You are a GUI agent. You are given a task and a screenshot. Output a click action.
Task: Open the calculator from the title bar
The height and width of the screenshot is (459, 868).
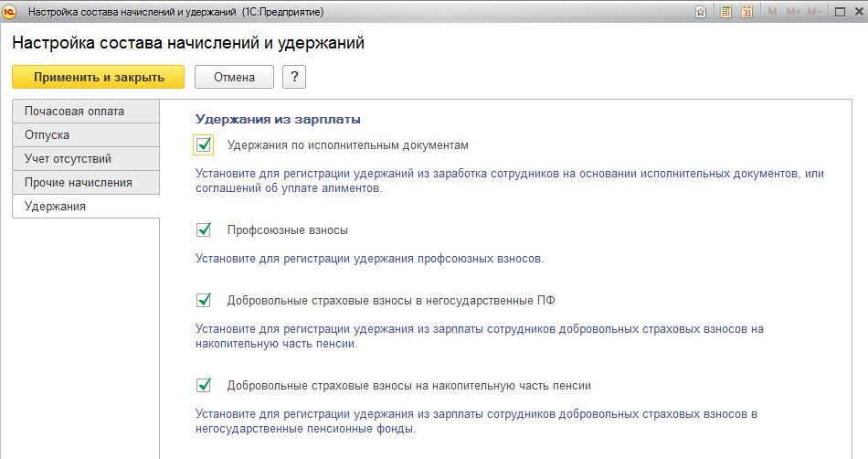[725, 12]
